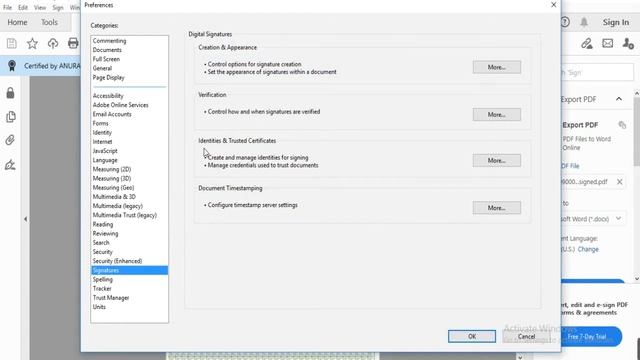Click the cloud upload icon
The image size is (640, 360).
coord(53,43)
